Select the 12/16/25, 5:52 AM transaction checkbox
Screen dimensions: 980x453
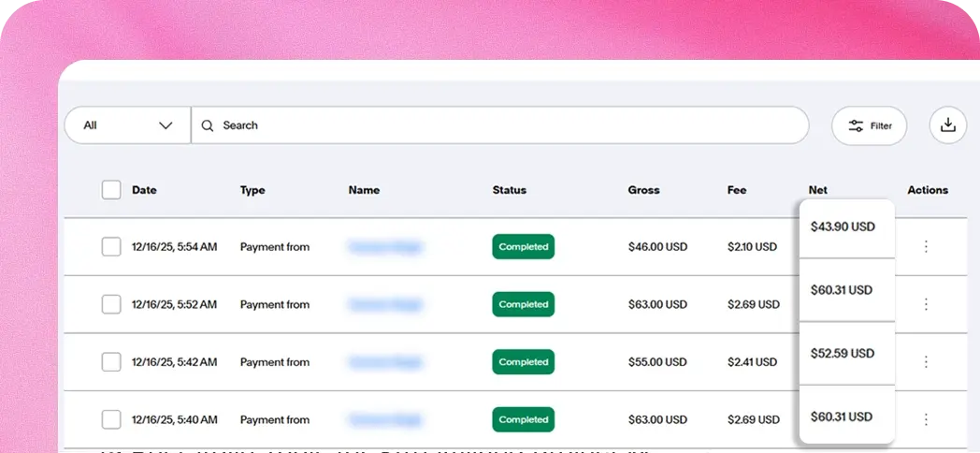click(111, 304)
